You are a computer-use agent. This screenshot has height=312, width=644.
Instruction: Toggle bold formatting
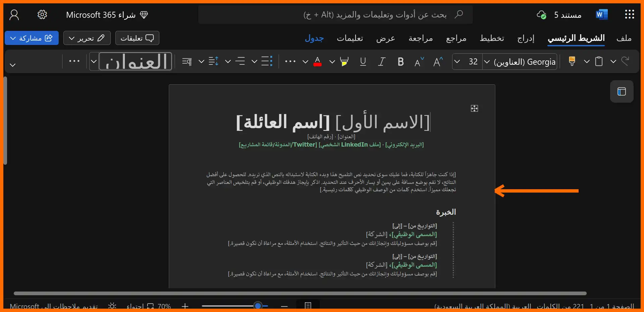400,62
